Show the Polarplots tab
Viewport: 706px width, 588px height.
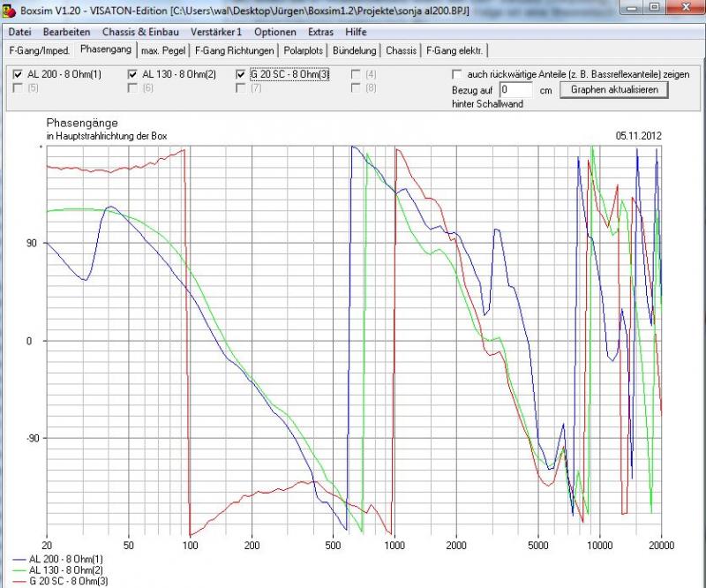tap(304, 50)
